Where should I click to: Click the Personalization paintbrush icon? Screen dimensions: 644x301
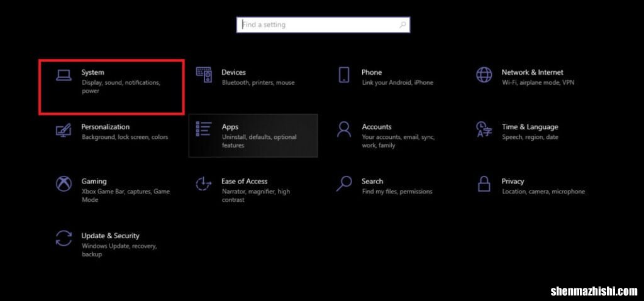(x=64, y=129)
